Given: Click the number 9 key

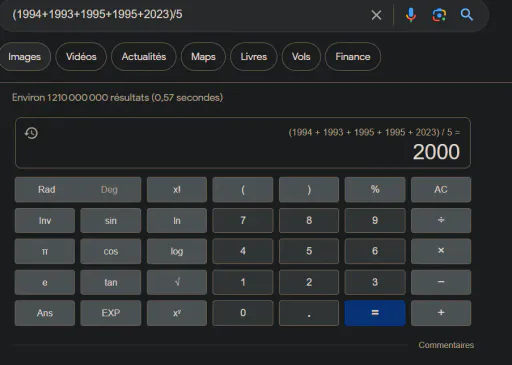Looking at the screenshot, I should (375, 220).
